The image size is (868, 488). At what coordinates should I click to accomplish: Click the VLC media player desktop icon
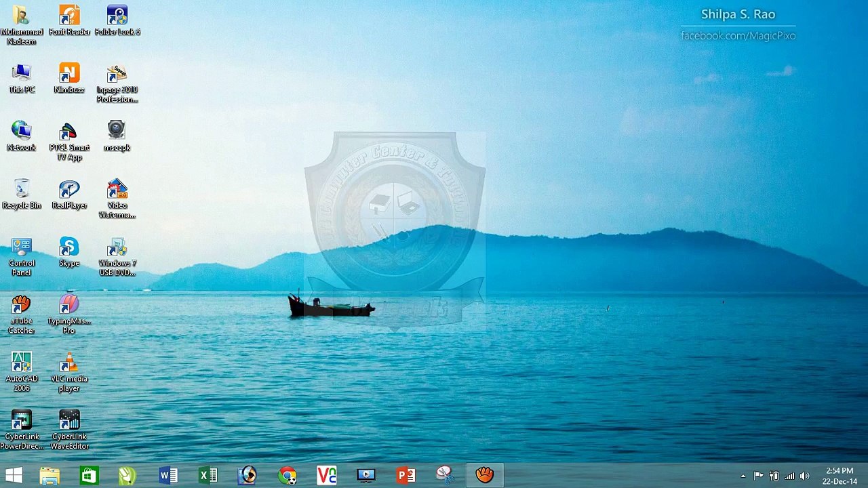tap(69, 372)
